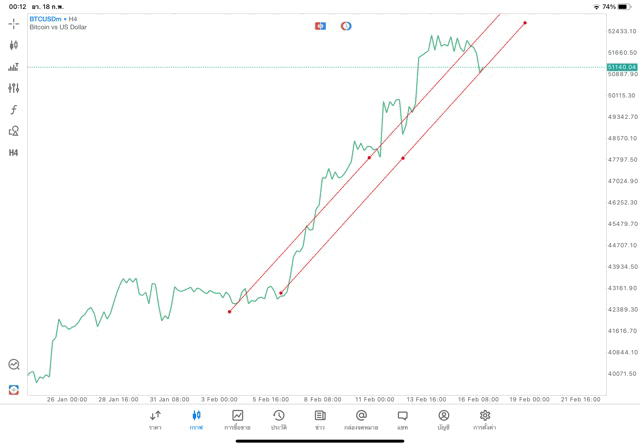
Task: Open the การซื้อขาย (Trade) tab
Action: (x=237, y=420)
